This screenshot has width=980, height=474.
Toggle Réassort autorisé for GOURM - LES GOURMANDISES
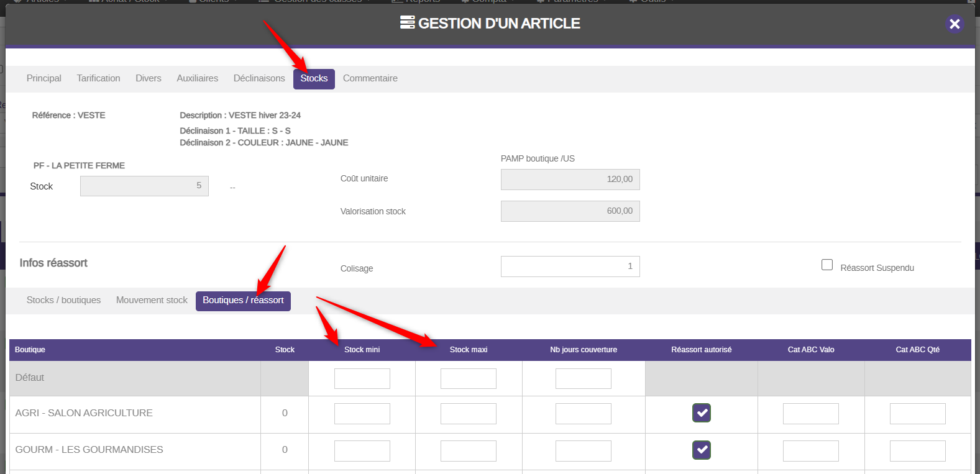pyautogui.click(x=702, y=450)
